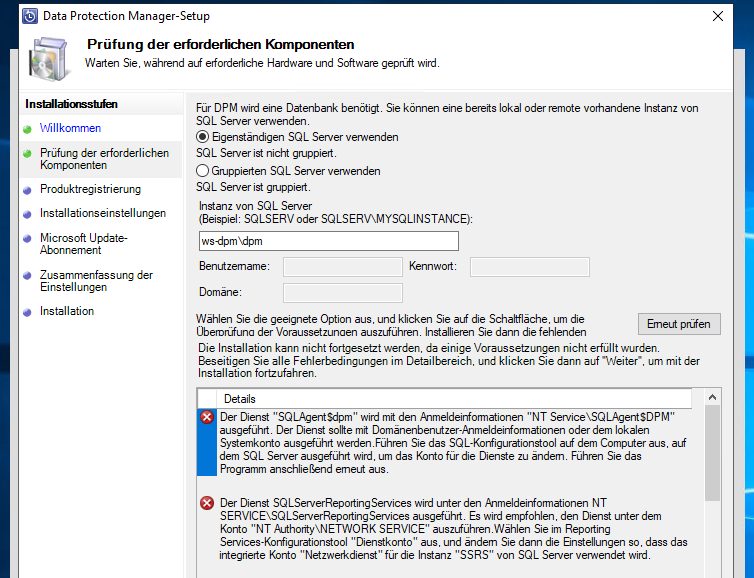Click the Domäne input field
The height and width of the screenshot is (578, 754).
[342, 292]
